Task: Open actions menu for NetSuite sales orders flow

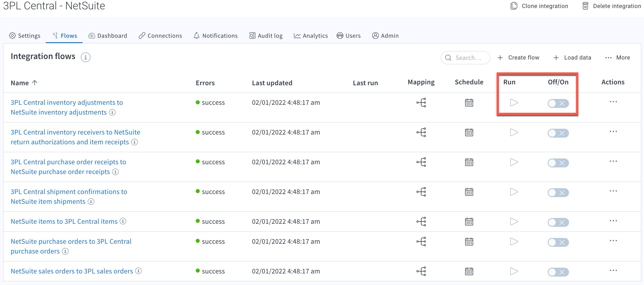Action: tap(613, 271)
